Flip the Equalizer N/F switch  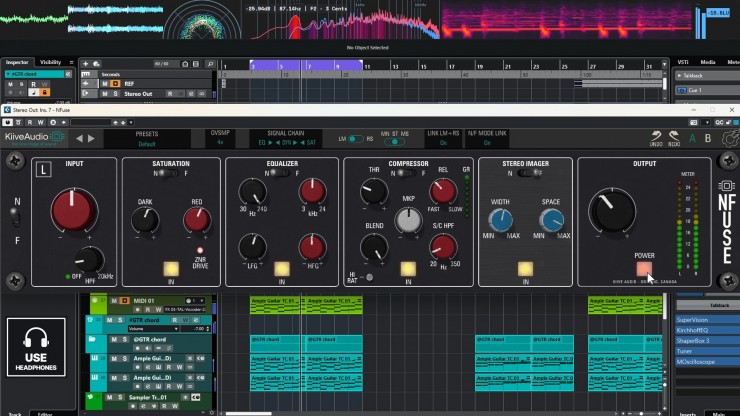(279, 173)
